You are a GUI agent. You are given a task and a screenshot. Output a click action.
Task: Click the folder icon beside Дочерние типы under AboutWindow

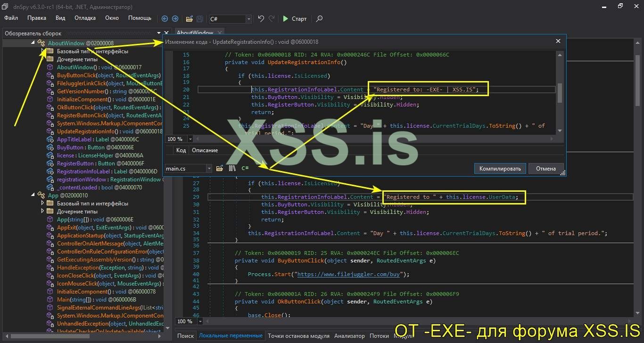coord(50,59)
